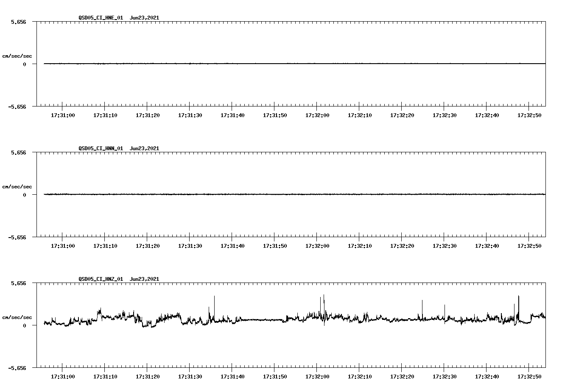The width and height of the screenshot is (576, 392).
Task: Click the 17:32:20 time label under HNN plot
Action: pyautogui.click(x=402, y=246)
